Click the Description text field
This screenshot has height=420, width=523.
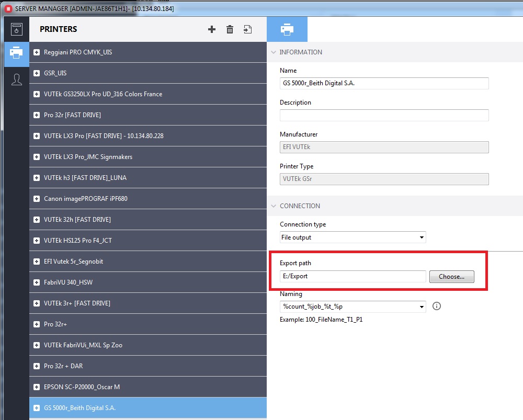tap(384, 115)
